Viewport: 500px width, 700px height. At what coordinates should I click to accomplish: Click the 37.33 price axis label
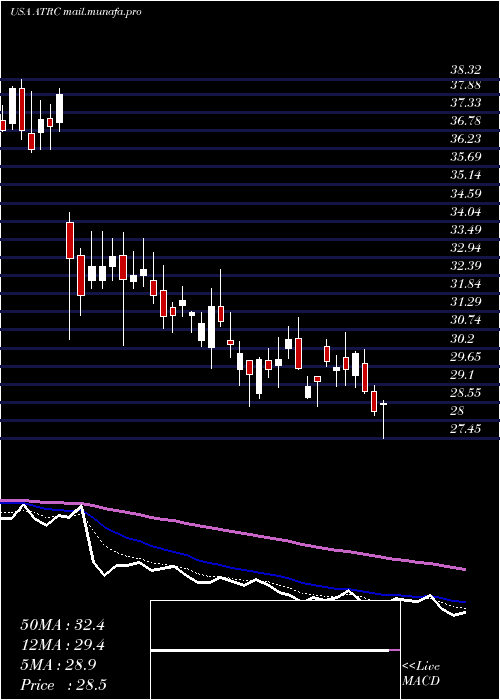[x=465, y=103]
